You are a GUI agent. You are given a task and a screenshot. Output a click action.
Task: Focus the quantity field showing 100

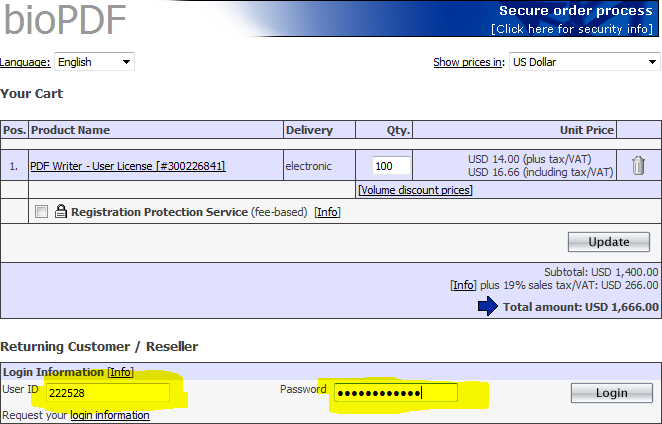(x=391, y=166)
